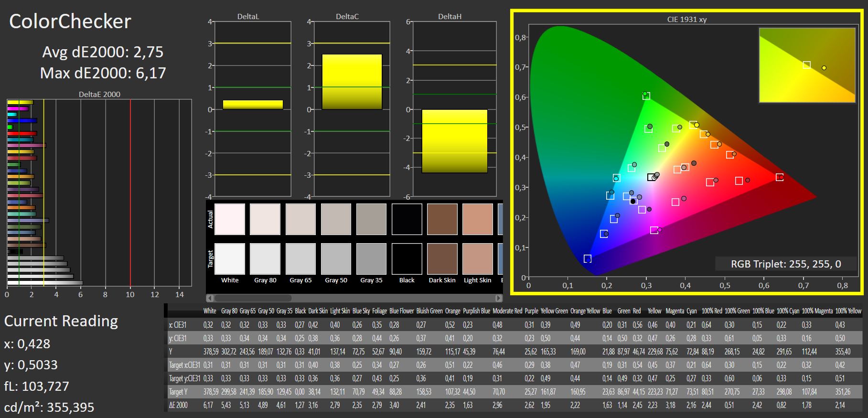Click the yellow DeltaC bar
Image resolution: width=868 pixels, height=418 pixels.
pyautogui.click(x=352, y=82)
